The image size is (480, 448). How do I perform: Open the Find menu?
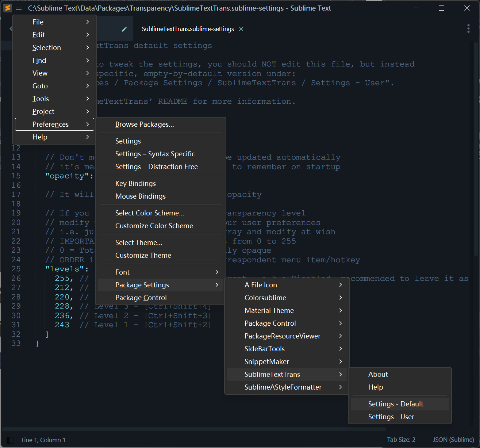pos(54,60)
